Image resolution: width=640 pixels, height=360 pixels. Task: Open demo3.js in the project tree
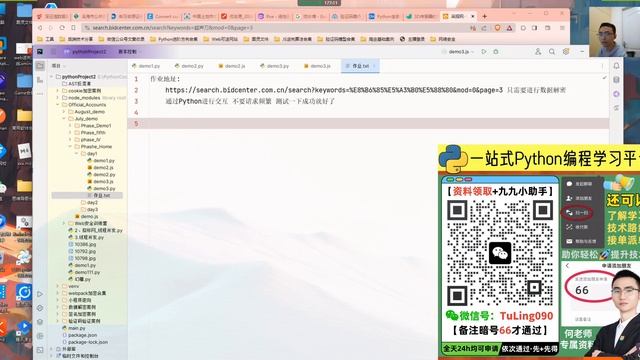click(x=100, y=181)
